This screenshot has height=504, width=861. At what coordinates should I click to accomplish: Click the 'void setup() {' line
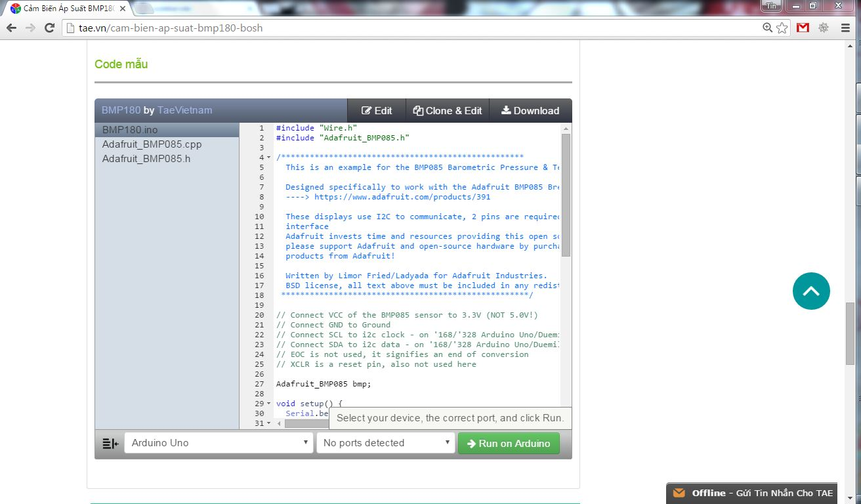click(309, 404)
